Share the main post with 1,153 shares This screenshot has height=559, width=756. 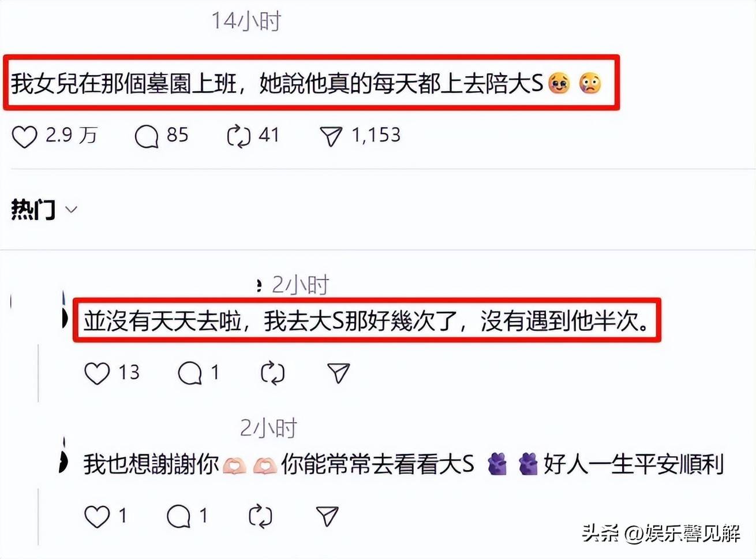[331, 137]
